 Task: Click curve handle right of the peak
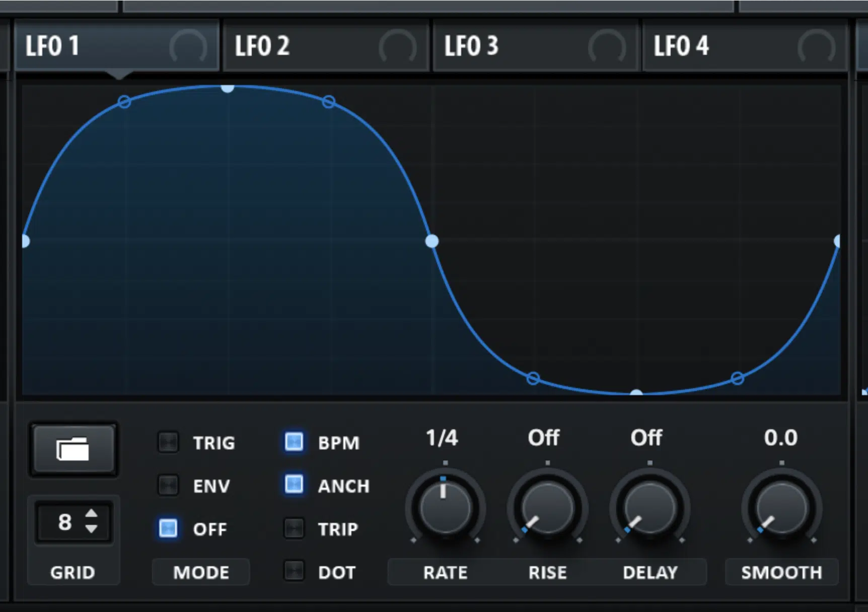[328, 102]
